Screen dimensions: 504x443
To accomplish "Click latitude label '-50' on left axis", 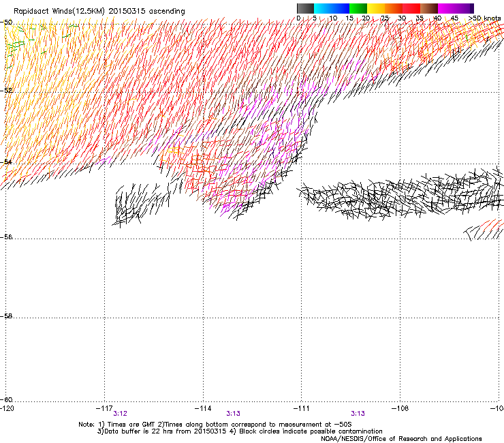I will [x=6, y=22].
